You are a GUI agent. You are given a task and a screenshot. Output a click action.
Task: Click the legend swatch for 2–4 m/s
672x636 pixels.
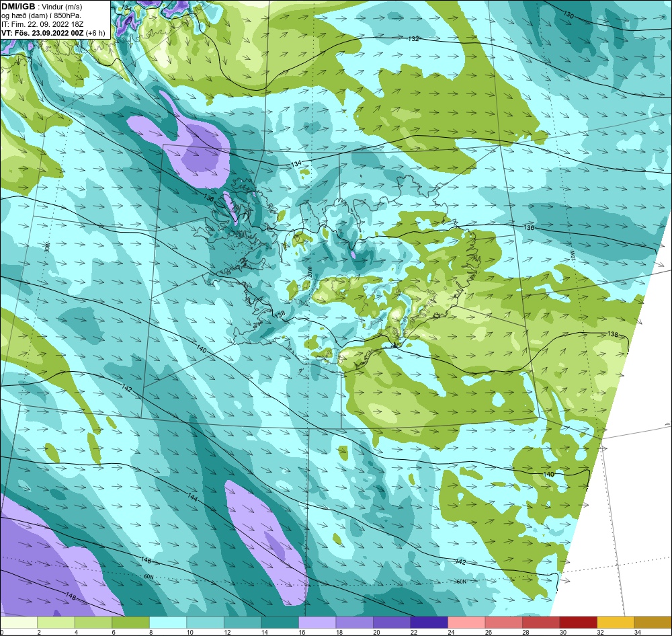[56, 623]
